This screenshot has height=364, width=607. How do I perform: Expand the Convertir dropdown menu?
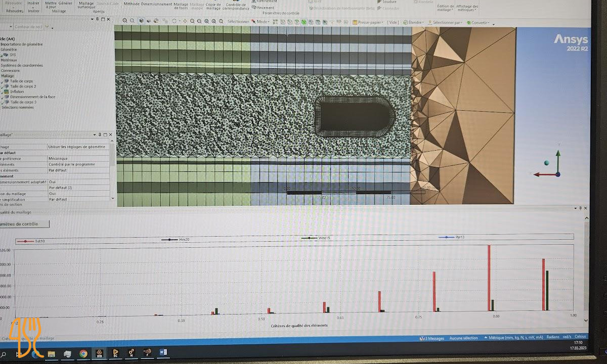pos(480,23)
